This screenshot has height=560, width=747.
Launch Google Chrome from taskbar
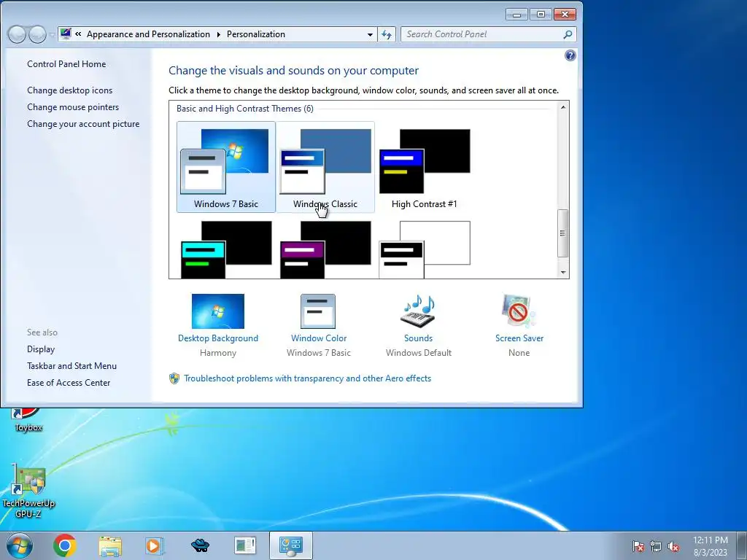click(x=65, y=545)
